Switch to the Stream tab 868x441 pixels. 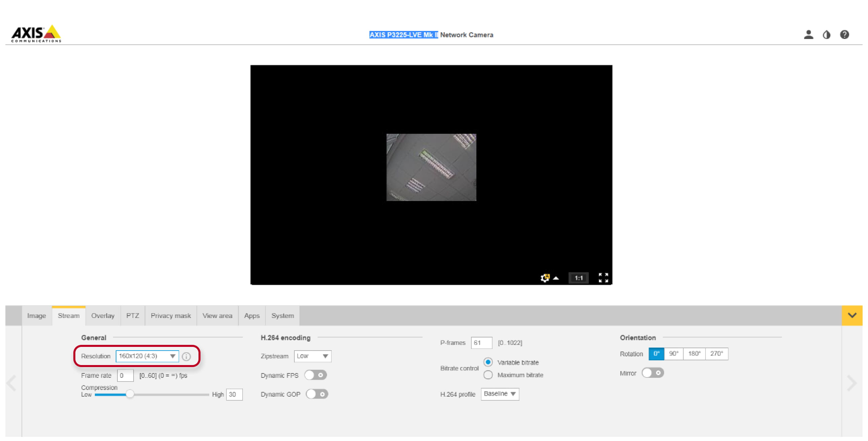tap(69, 316)
